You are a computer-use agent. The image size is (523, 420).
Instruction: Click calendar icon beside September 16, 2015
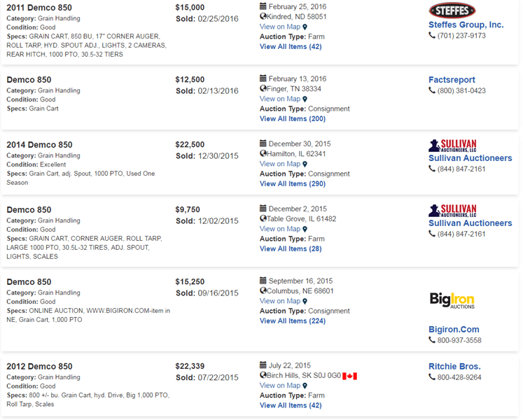[x=263, y=281]
